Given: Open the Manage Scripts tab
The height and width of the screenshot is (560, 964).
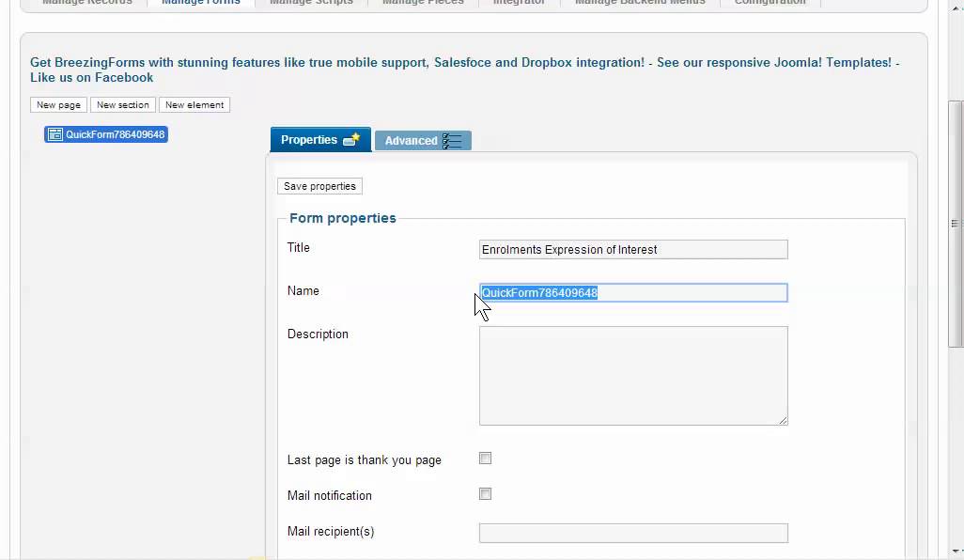Looking at the screenshot, I should 311,3.
